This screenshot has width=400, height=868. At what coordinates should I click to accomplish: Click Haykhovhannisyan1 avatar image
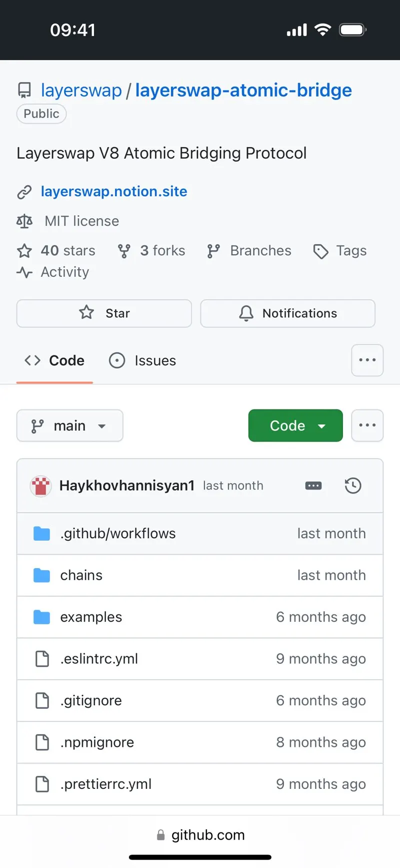[40, 486]
